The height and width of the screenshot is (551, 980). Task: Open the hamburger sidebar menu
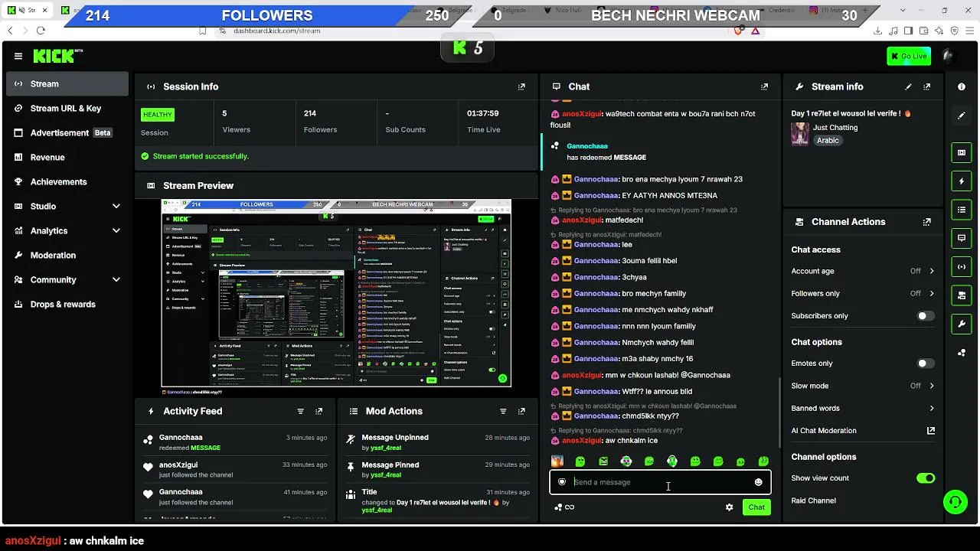(x=18, y=56)
